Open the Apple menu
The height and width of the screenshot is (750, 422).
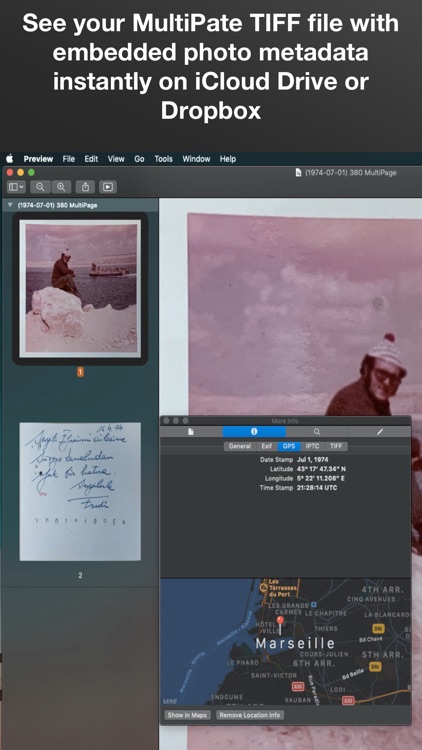click(x=9, y=159)
